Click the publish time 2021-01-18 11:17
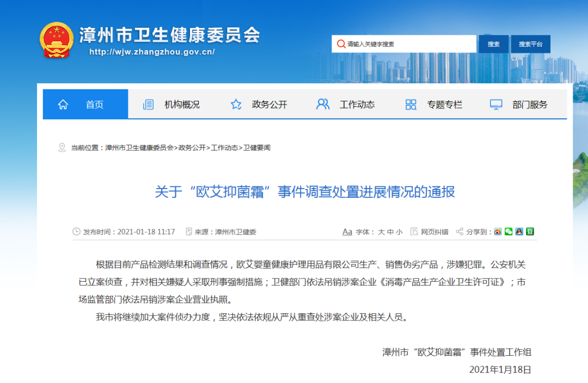Image resolution: width=588 pixels, height=383 pixels. [x=146, y=232]
